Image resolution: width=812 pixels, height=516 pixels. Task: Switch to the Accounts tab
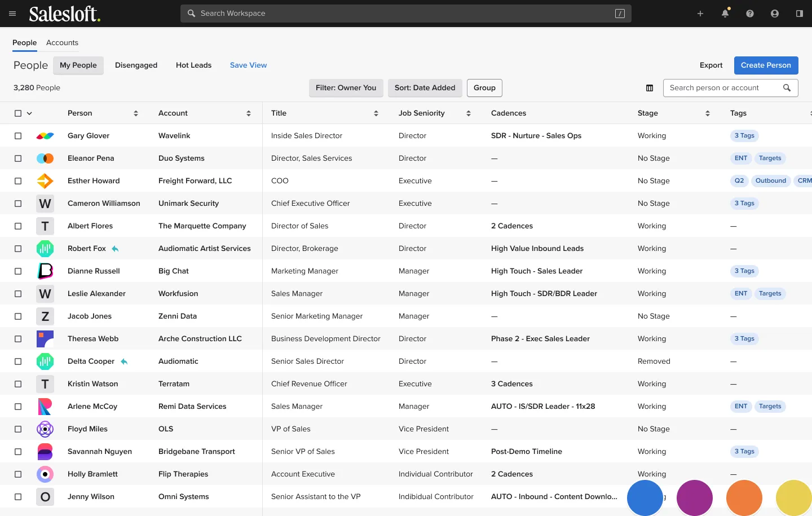pos(62,43)
